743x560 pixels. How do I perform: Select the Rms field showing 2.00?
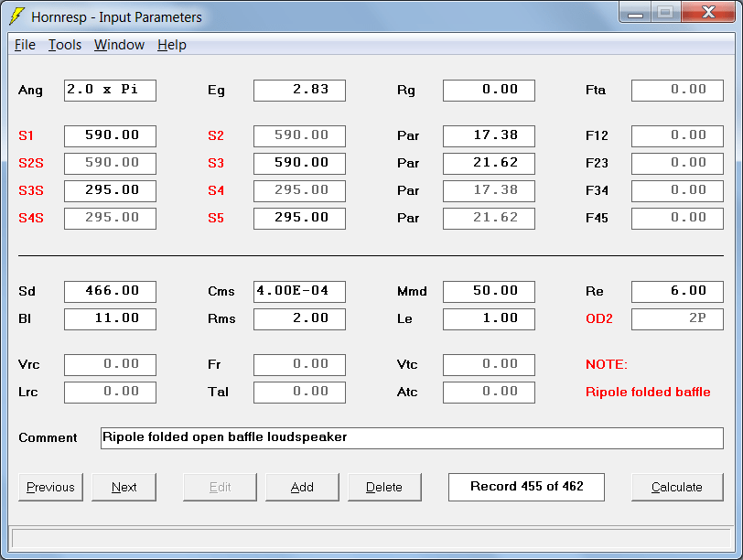[299, 319]
